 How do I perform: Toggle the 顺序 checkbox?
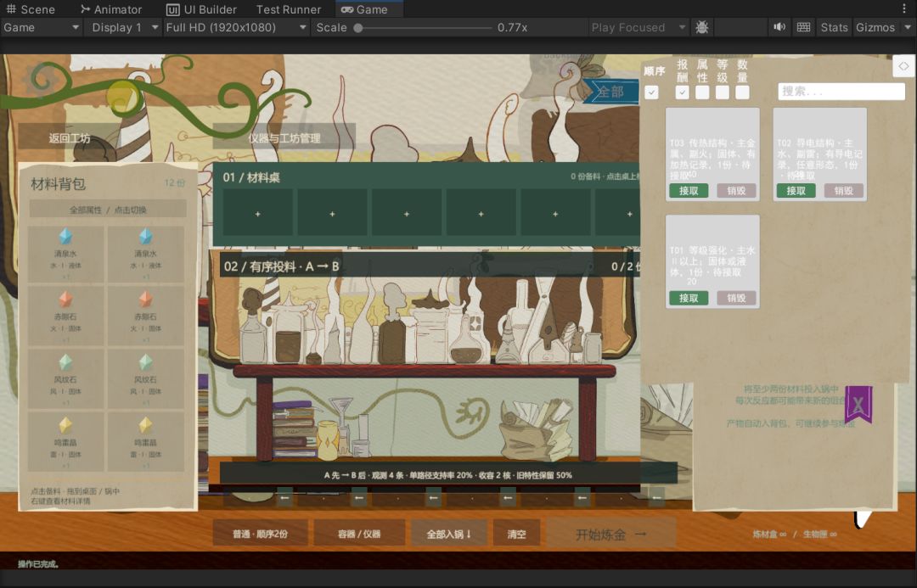(651, 92)
